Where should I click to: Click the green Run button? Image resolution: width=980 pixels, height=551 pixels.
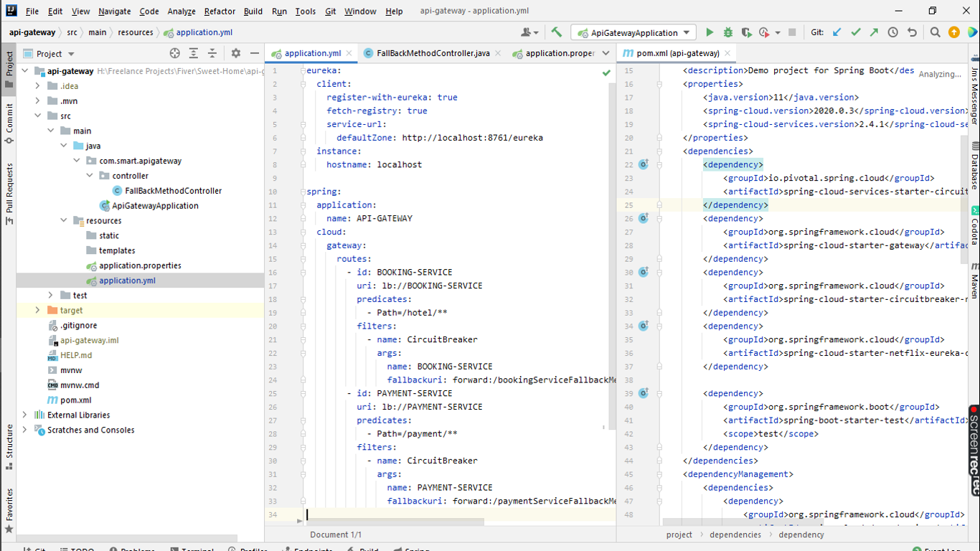pos(710,32)
